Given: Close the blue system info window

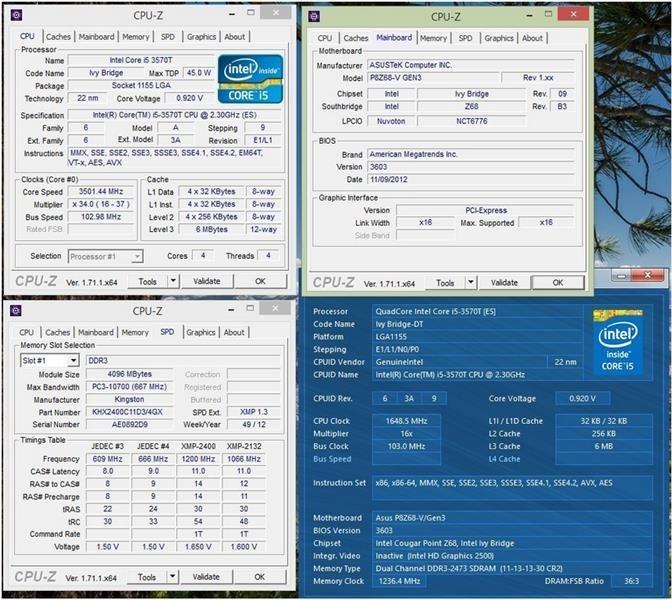Looking at the screenshot, I should click(648, 275).
